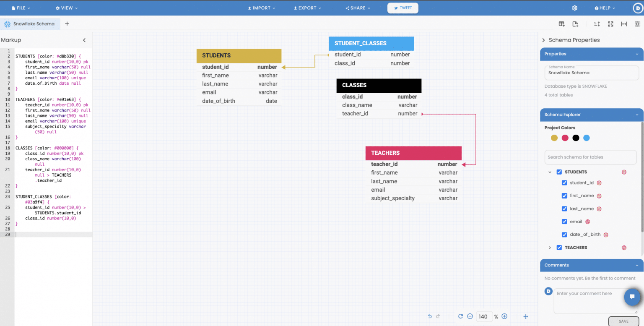Collapse the STUDENTS tree node
The height and width of the screenshot is (326, 644).
pyautogui.click(x=550, y=172)
